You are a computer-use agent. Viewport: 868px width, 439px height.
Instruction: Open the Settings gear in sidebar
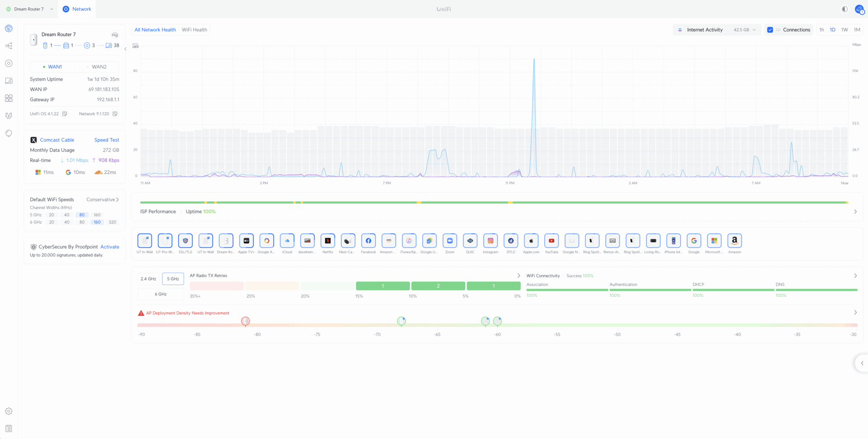click(x=9, y=411)
